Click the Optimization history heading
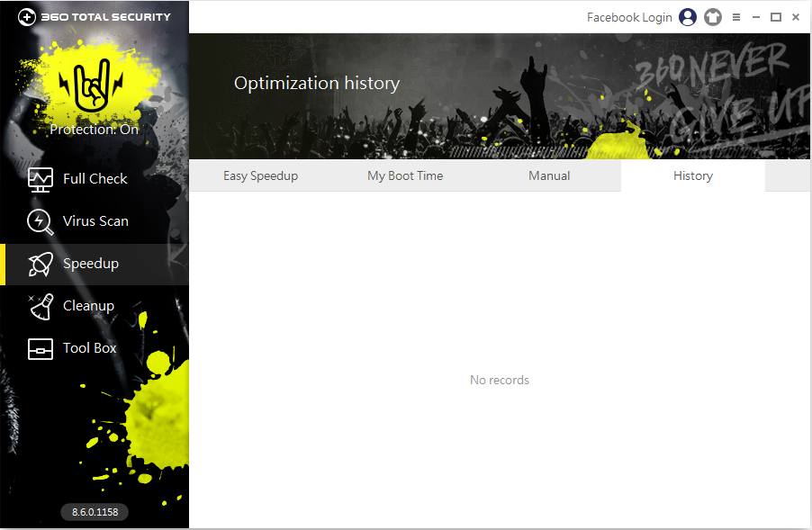This screenshot has width=812, height=530. 317,84
